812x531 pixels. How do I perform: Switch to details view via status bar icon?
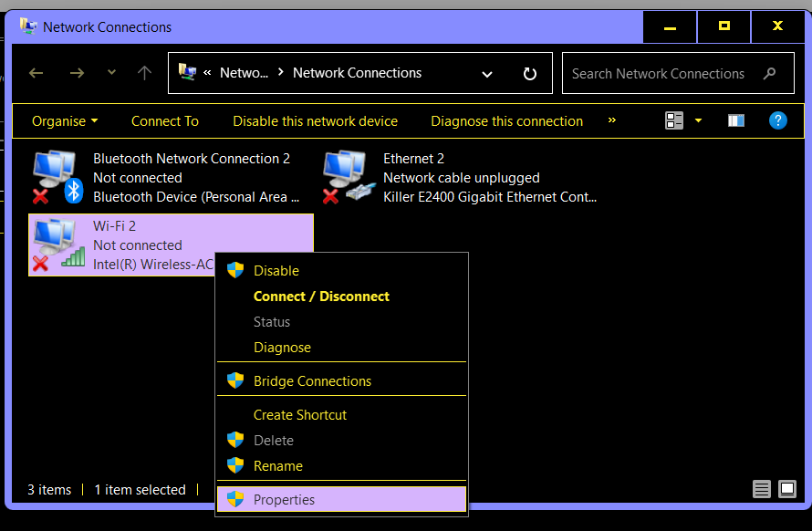pos(762,489)
